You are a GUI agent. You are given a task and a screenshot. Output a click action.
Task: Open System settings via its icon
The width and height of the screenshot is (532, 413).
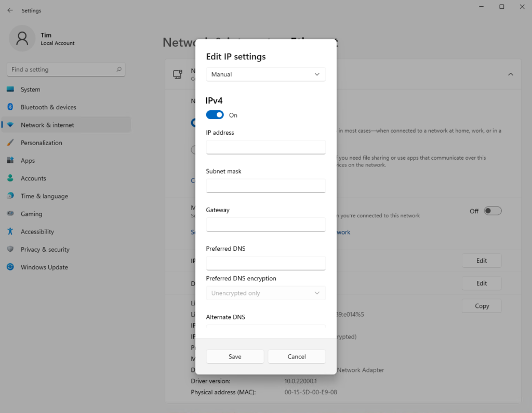click(x=10, y=89)
